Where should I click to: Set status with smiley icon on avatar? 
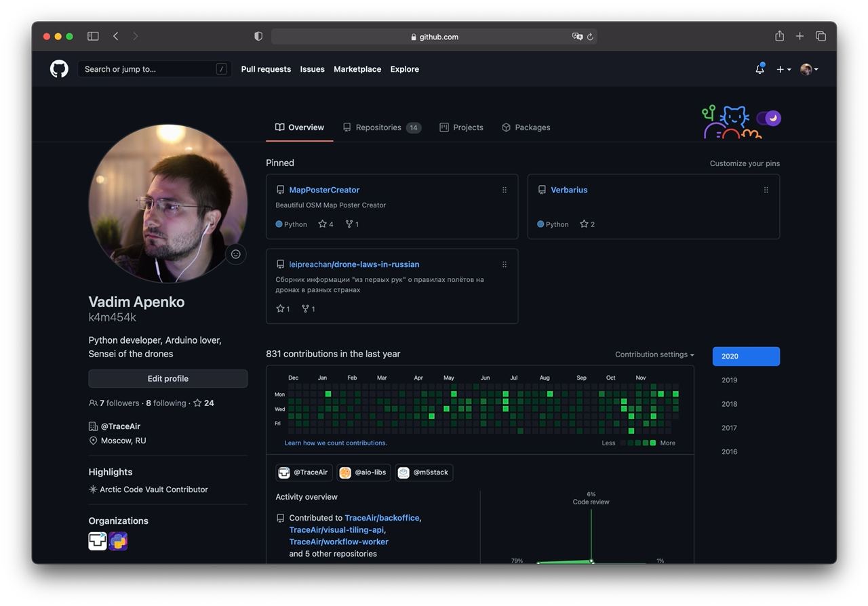click(236, 254)
